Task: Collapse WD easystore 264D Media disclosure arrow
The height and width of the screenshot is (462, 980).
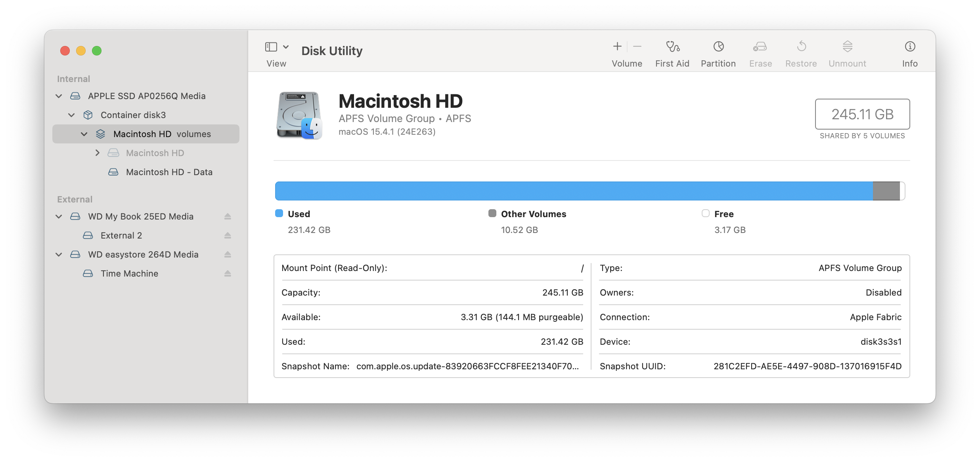Action: tap(59, 255)
